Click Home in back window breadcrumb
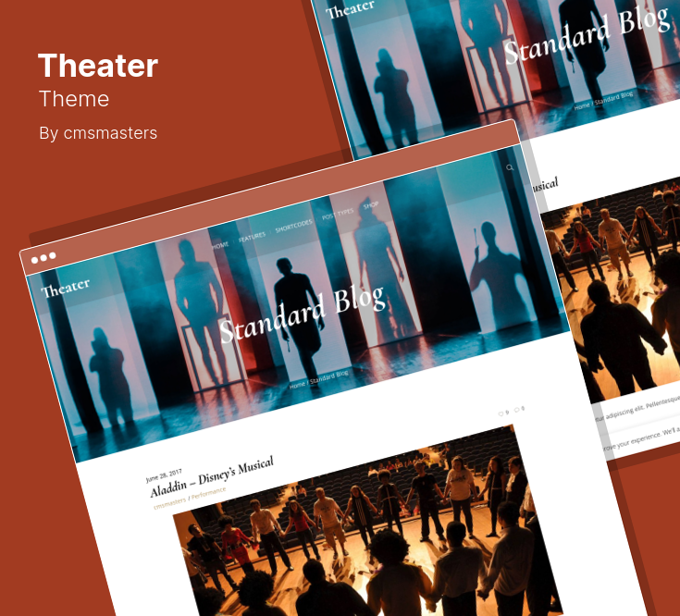This screenshot has height=616, width=680. (x=582, y=105)
